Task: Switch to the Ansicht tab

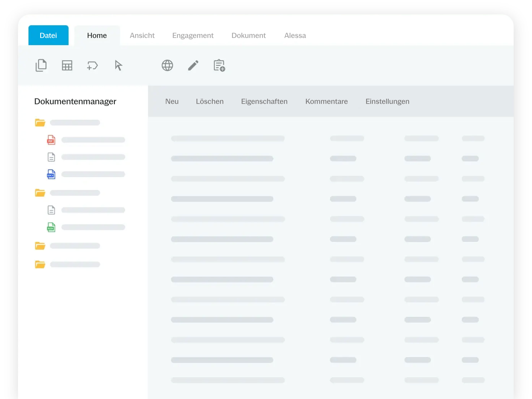Action: tap(142, 35)
